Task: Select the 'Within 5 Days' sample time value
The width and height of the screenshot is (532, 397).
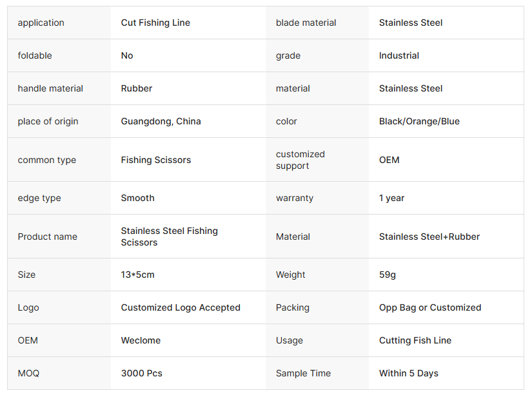Action: [x=408, y=373]
